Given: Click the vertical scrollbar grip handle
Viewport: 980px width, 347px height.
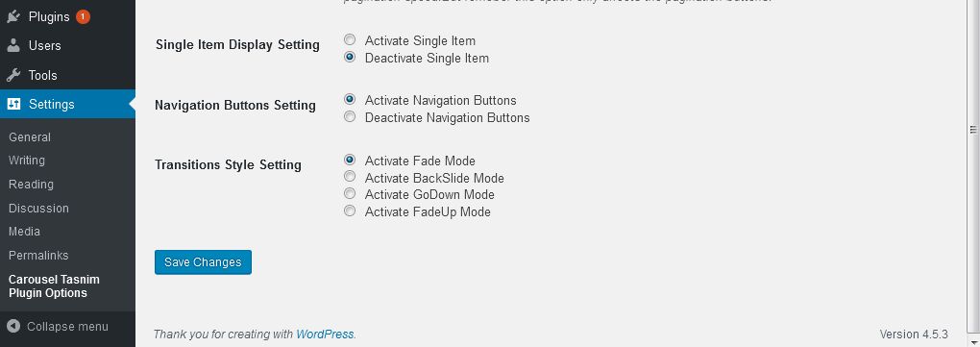Looking at the screenshot, I should click(x=973, y=130).
